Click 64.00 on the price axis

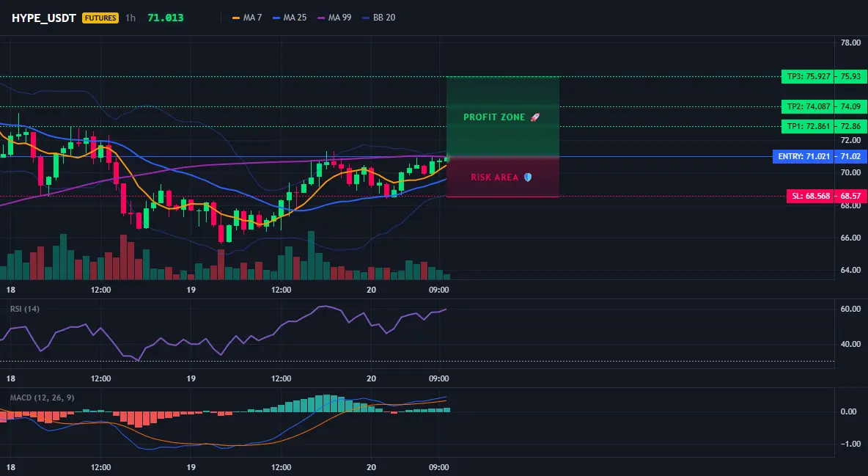tap(850, 271)
